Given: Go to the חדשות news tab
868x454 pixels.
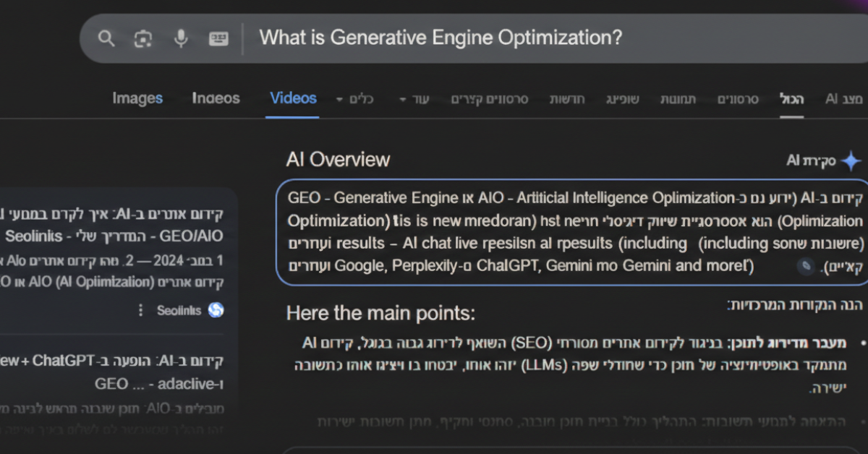Looking at the screenshot, I should click(x=566, y=99).
